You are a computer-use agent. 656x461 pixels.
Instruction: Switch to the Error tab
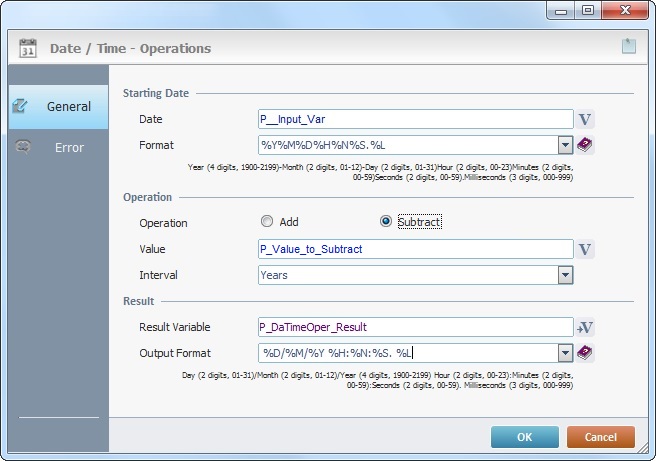58,147
